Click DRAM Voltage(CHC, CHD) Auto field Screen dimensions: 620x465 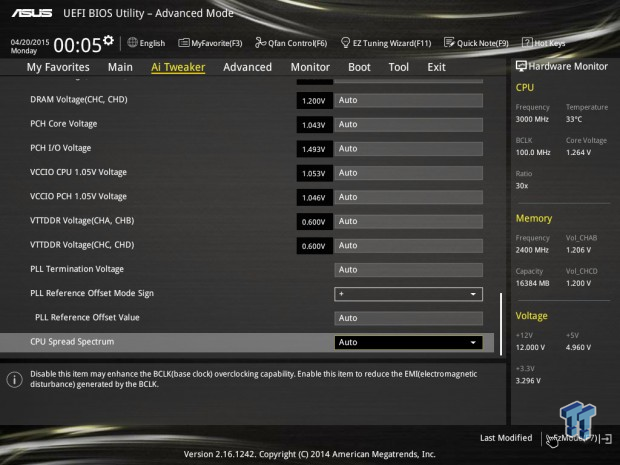[408, 100]
